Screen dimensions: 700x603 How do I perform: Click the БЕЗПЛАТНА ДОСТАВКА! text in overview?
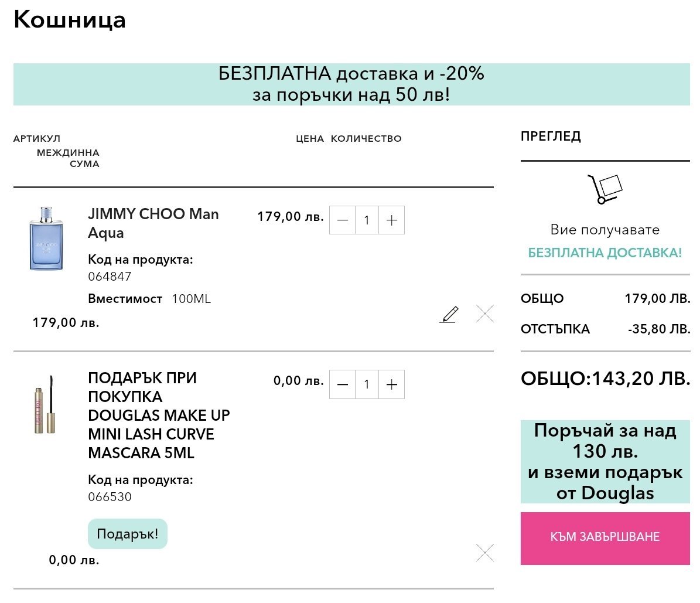(x=605, y=253)
